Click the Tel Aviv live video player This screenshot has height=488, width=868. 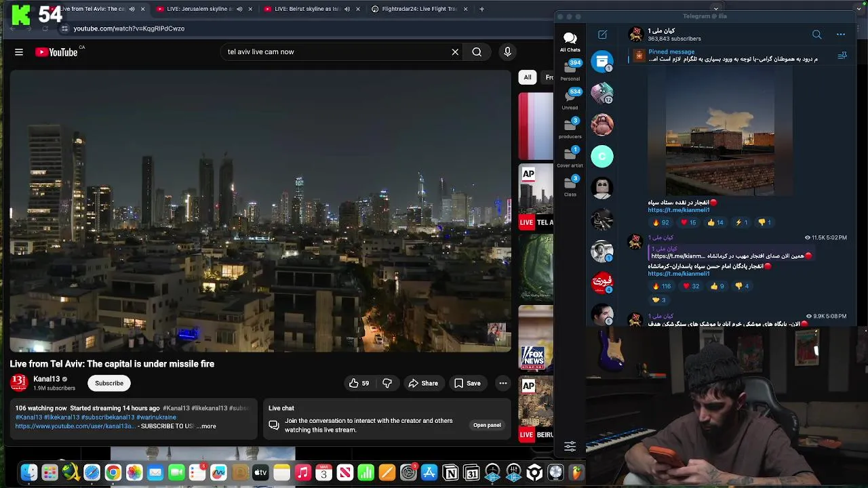coord(260,211)
